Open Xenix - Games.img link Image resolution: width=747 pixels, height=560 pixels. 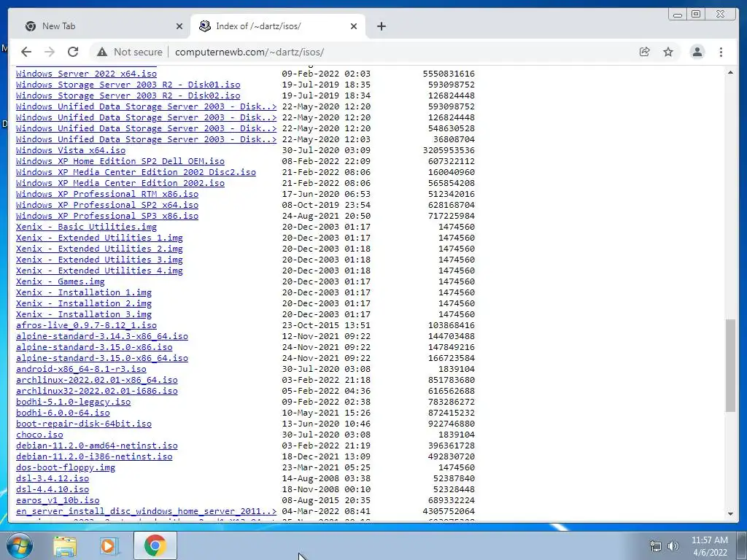(60, 282)
